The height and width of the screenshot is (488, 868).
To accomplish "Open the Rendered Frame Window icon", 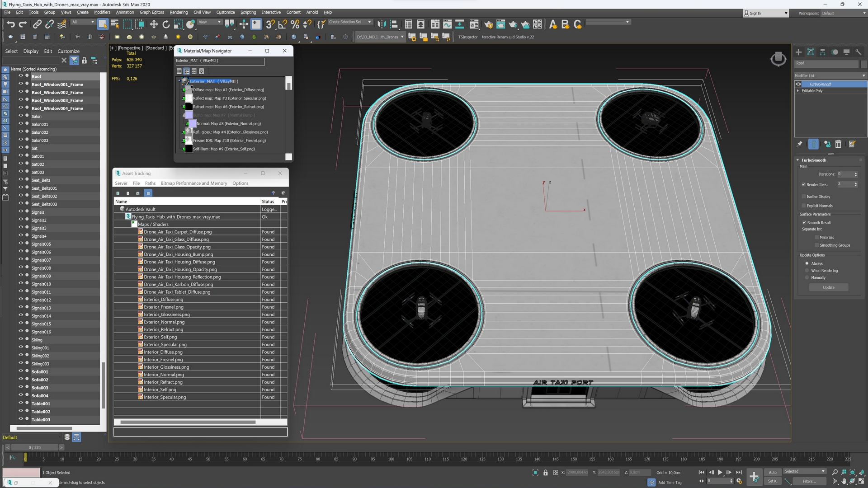I will pos(500,24).
